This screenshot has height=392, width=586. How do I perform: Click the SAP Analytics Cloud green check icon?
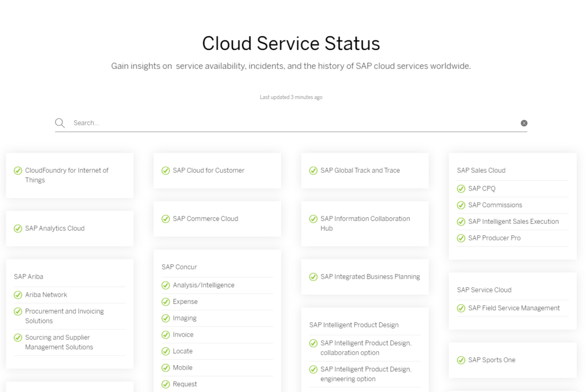(18, 229)
